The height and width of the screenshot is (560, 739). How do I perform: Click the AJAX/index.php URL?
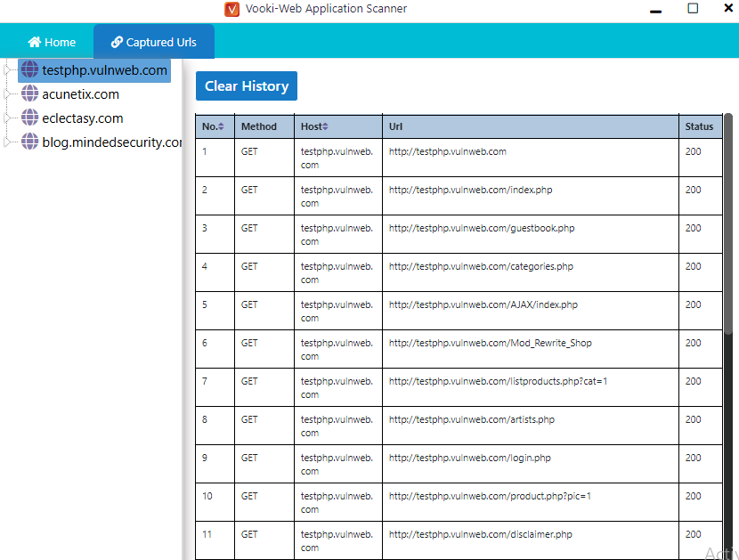[483, 304]
